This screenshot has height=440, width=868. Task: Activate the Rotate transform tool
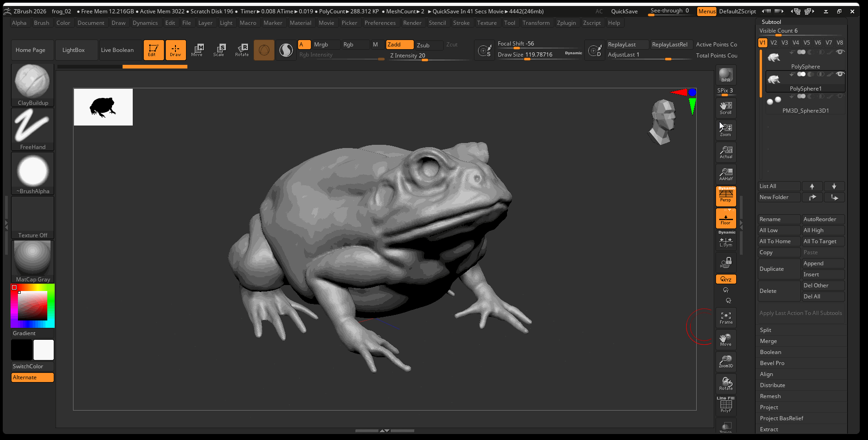tap(242, 50)
